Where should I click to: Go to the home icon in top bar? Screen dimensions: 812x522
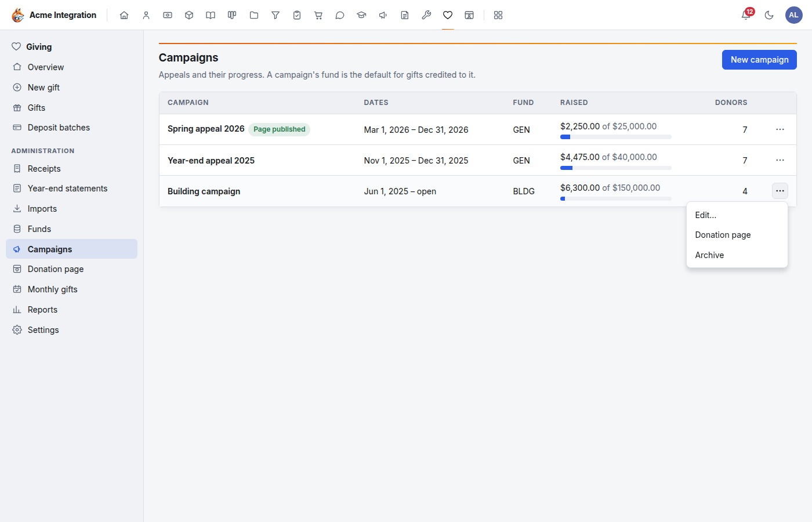(x=124, y=15)
